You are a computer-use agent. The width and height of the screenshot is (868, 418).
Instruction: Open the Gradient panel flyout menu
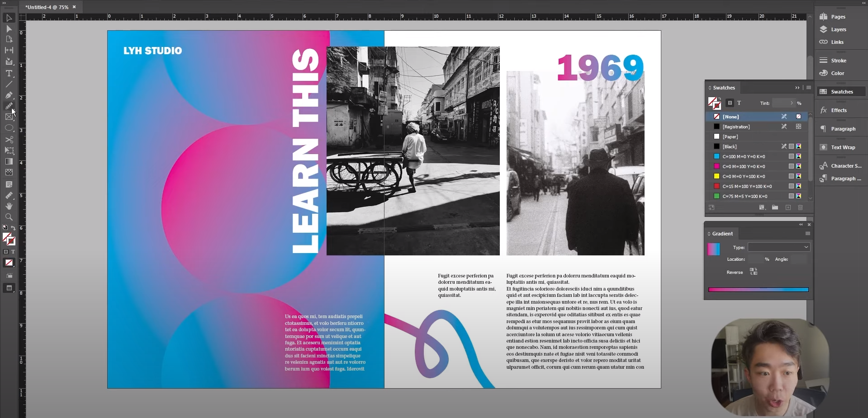coord(808,234)
